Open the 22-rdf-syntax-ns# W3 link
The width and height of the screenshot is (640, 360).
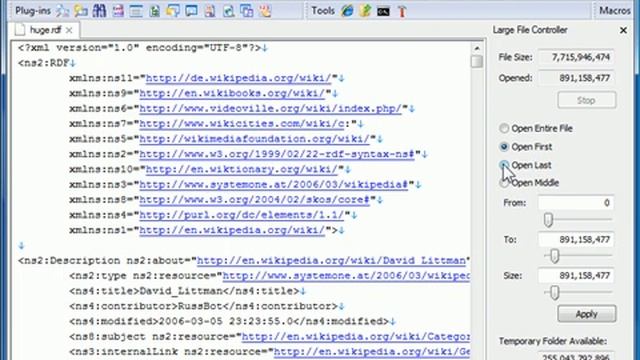277,154
